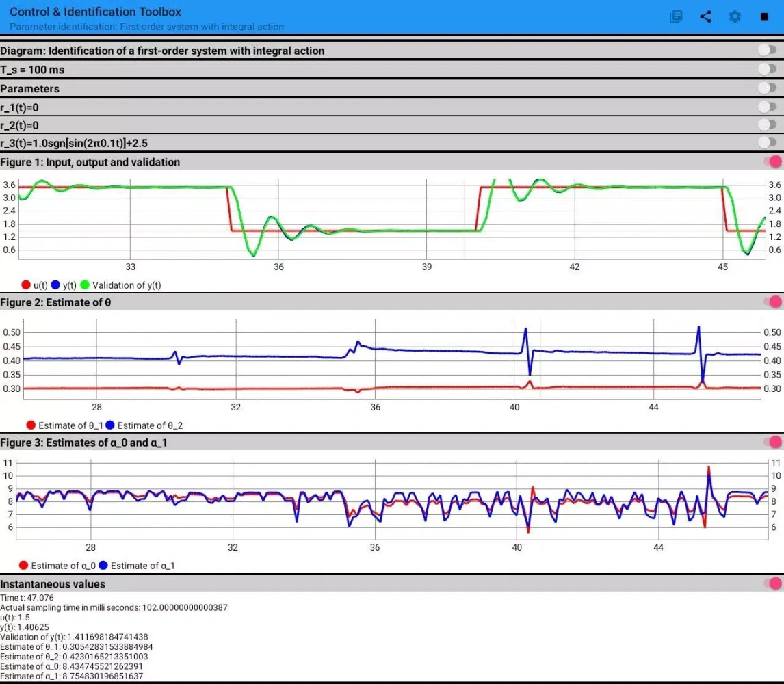784x684 pixels.
Task: Select the y(t): 1.40625 value line
Action: [x=25, y=627]
